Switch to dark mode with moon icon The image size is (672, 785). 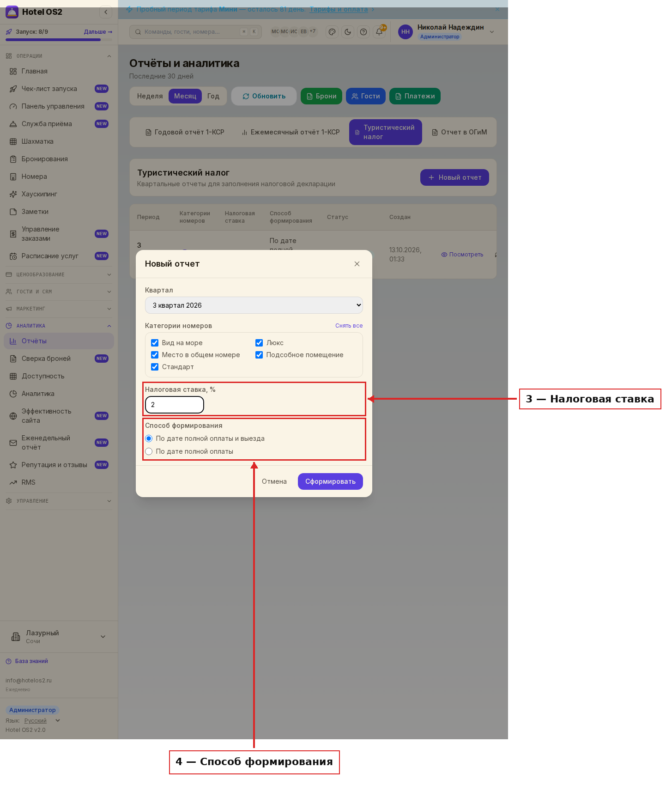point(348,32)
